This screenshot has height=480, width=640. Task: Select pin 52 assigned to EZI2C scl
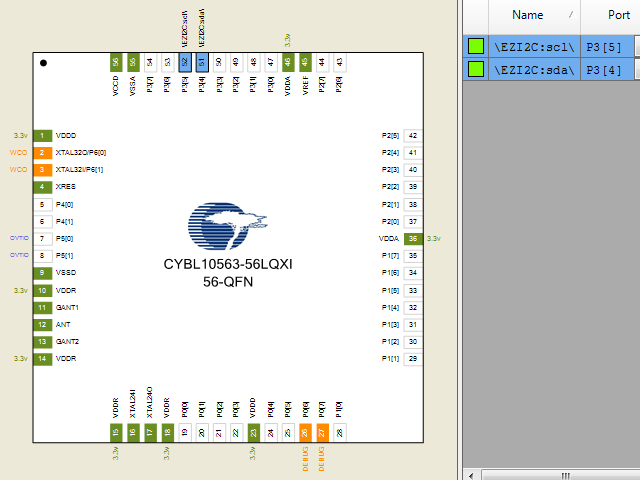[x=185, y=62]
